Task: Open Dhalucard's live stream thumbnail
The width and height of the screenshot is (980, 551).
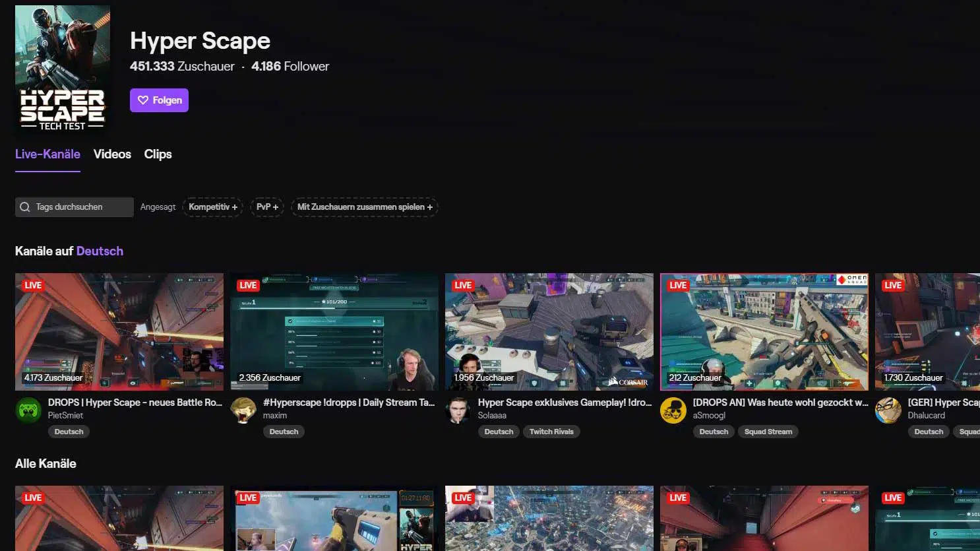Action: 927,332
